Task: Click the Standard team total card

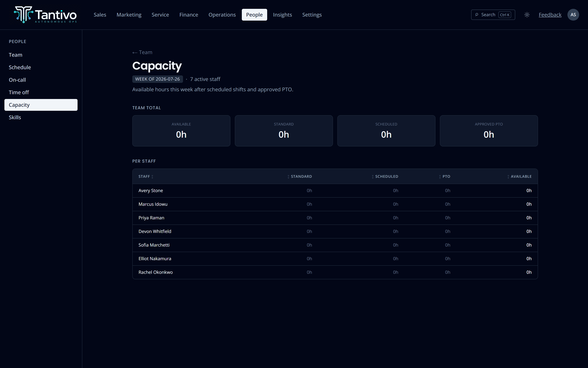Action: [284, 131]
